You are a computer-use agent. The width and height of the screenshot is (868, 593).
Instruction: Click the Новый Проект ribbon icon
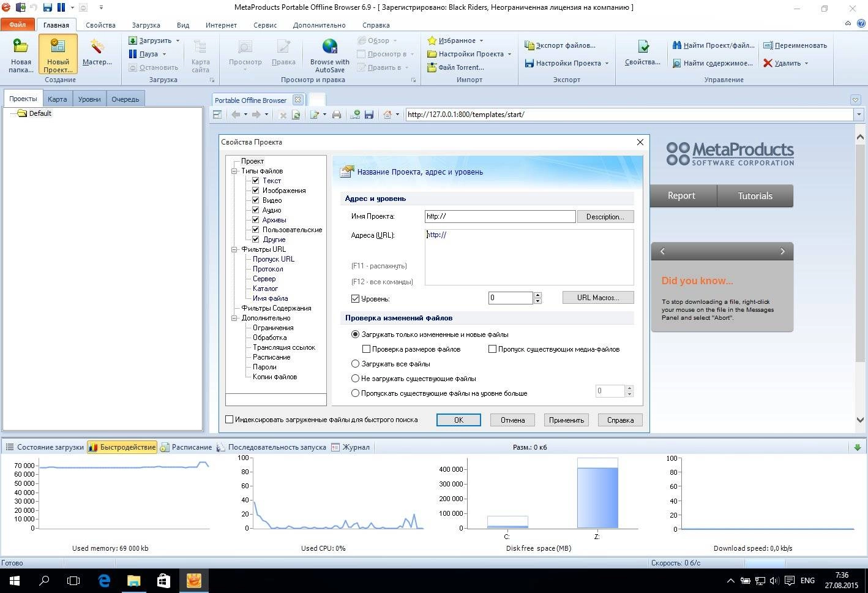click(58, 47)
